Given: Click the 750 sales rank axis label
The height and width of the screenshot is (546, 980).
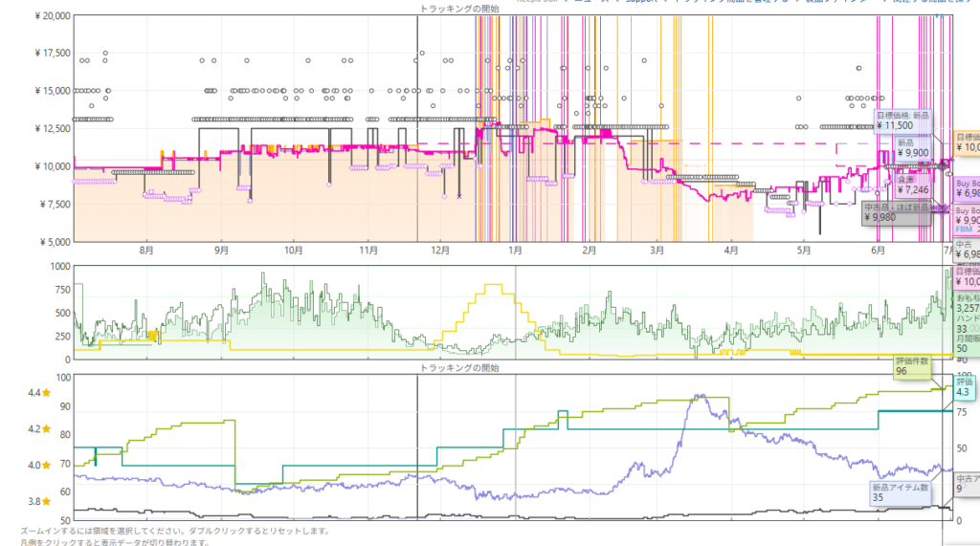Looking at the screenshot, I should click(63, 290).
